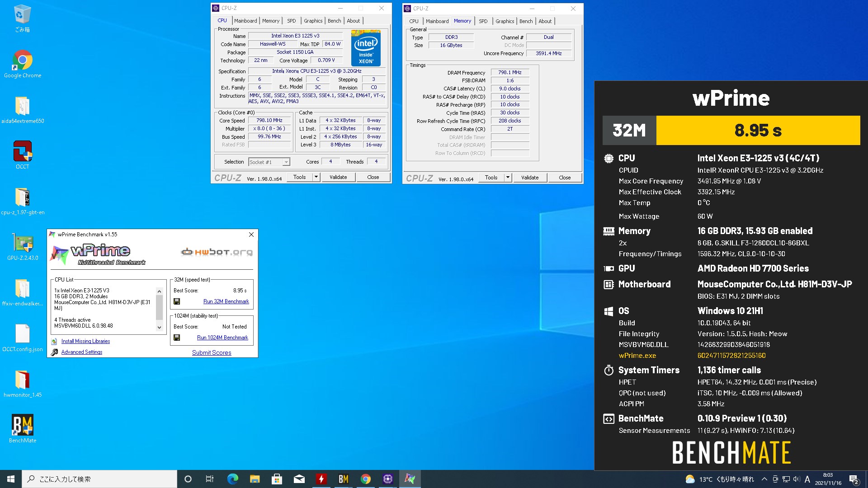Click Run 32M Benchmark link
Viewport: 868px width, 488px height.
pos(226,301)
